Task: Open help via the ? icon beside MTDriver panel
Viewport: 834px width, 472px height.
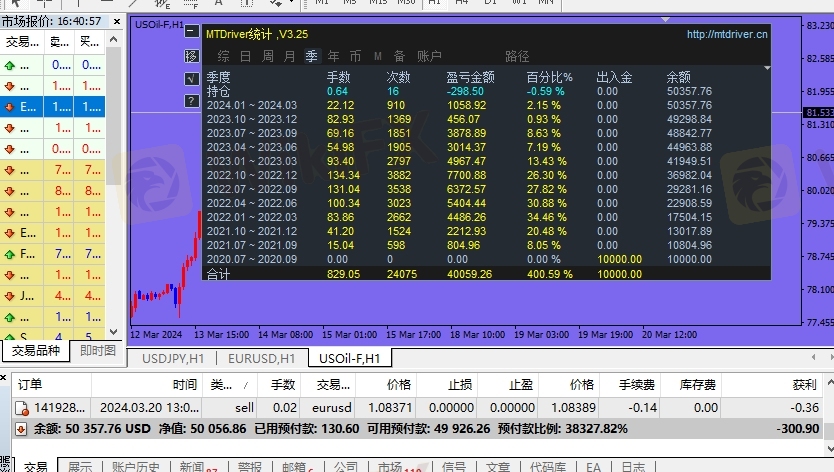Action: (191, 101)
